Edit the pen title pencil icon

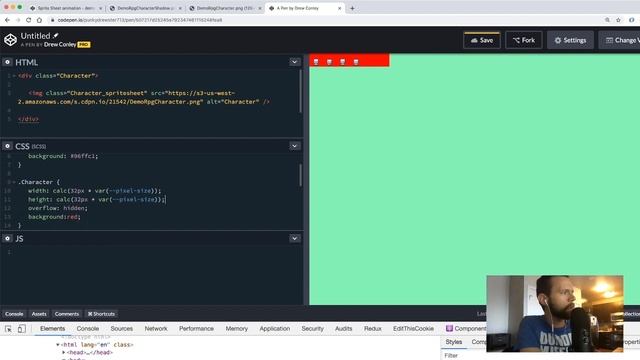56,36
